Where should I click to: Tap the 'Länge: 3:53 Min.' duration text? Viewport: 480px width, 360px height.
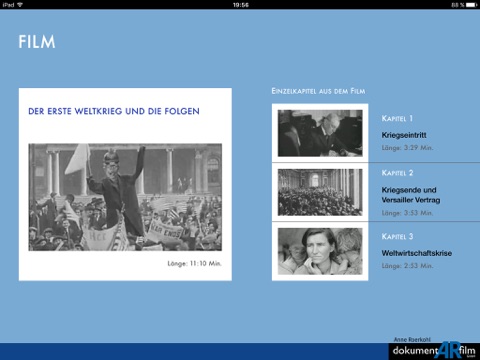point(407,213)
